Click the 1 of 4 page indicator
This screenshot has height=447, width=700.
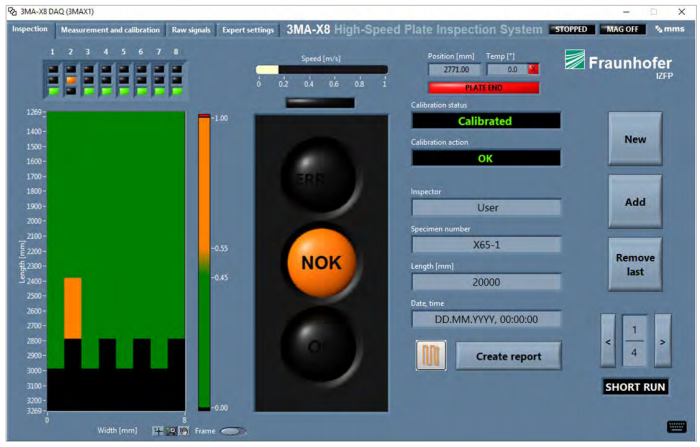[x=634, y=341]
